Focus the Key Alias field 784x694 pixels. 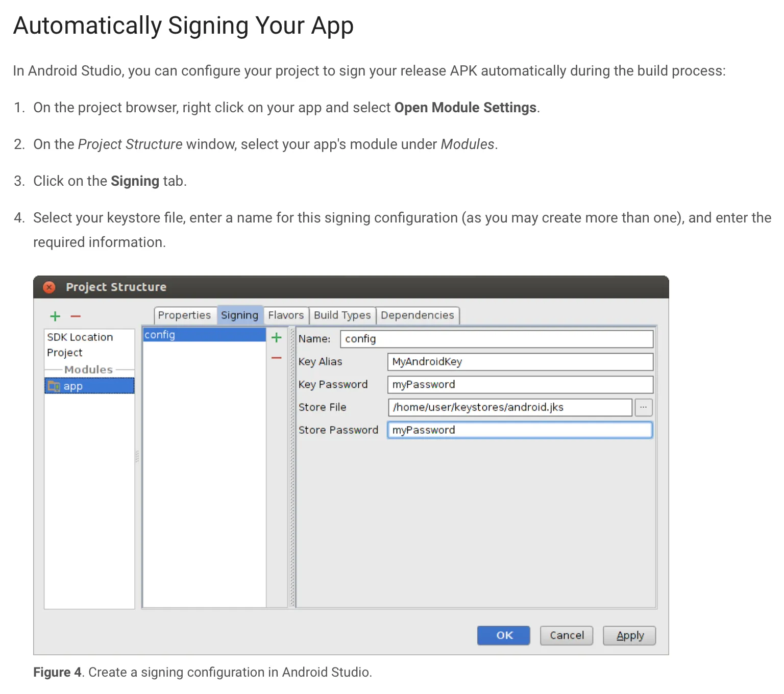pyautogui.click(x=520, y=362)
